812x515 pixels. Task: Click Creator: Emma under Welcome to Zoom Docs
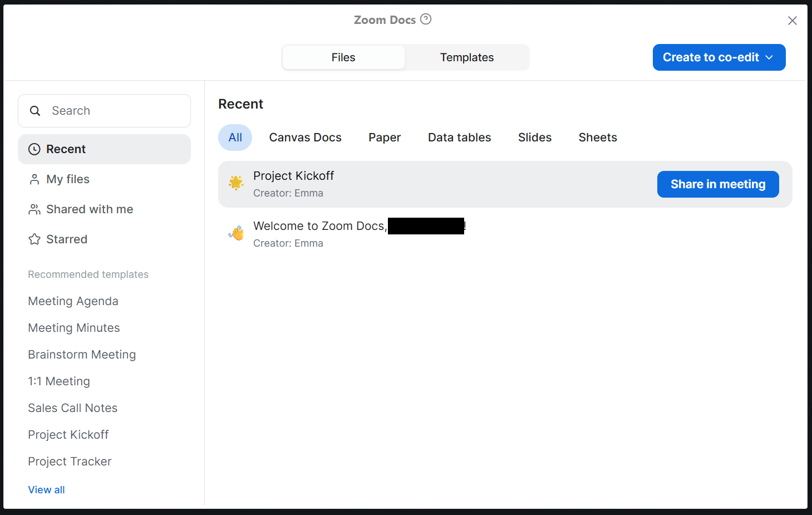[288, 243]
